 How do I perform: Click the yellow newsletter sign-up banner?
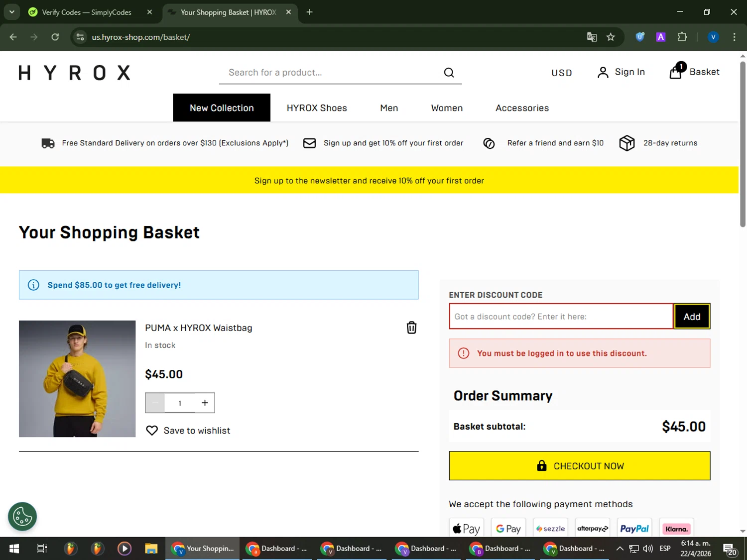click(x=369, y=180)
